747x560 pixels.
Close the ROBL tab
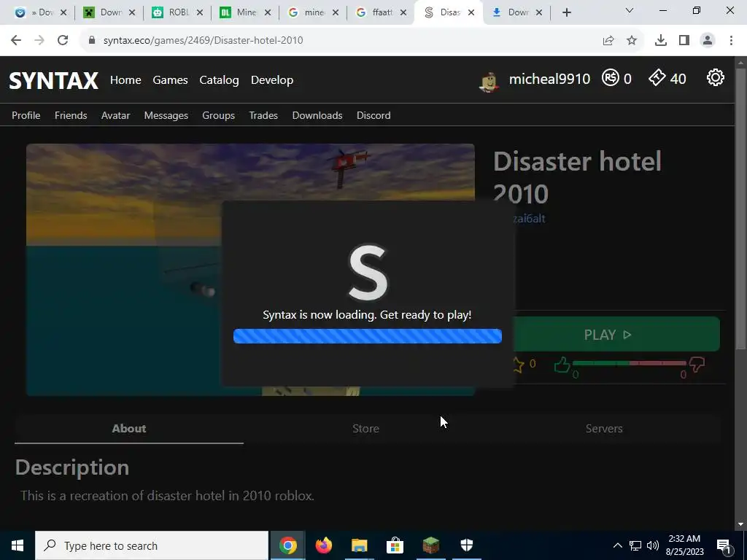(x=200, y=13)
